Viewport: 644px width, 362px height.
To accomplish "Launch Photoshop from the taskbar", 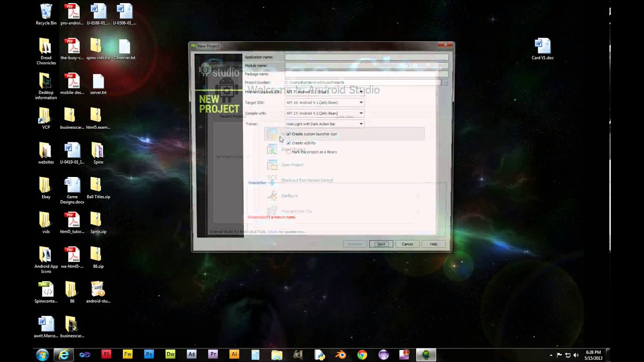I will pos(149,354).
